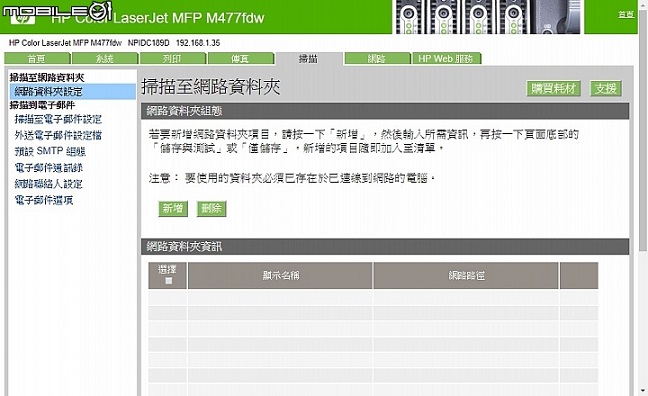
Task: Toggle the select-all checkbox in 選擇 column
Action: pos(169,281)
